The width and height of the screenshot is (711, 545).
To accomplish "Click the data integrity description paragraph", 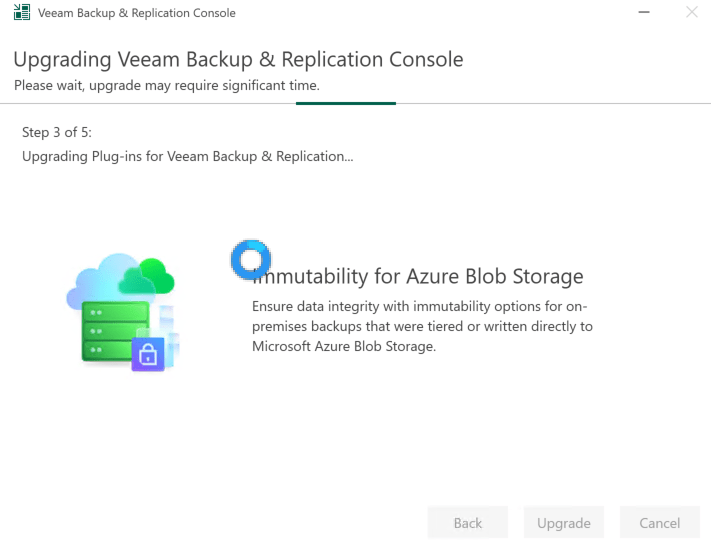I will (x=422, y=326).
